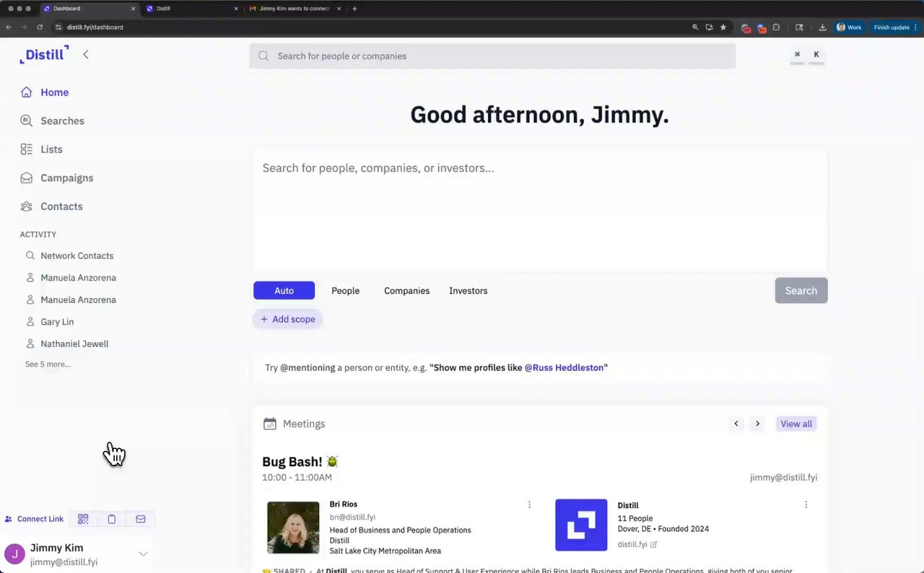
Task: Click the browser address bar URL
Action: click(95, 27)
